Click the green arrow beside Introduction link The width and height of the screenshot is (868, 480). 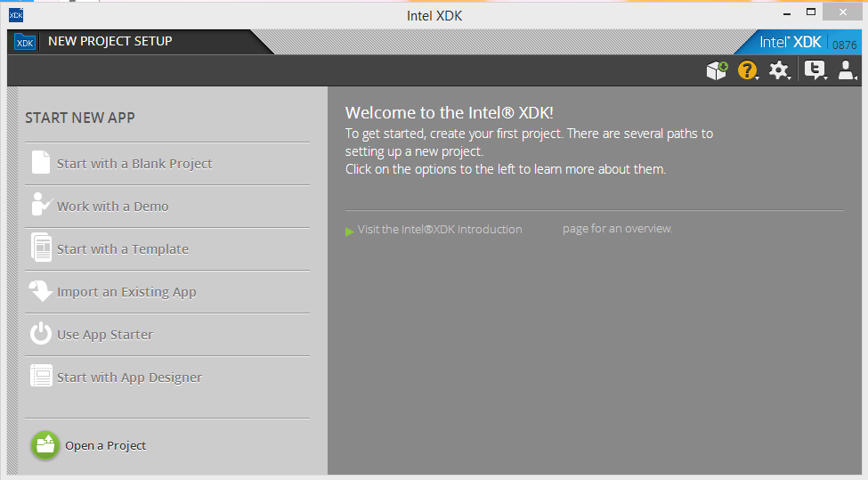point(349,232)
